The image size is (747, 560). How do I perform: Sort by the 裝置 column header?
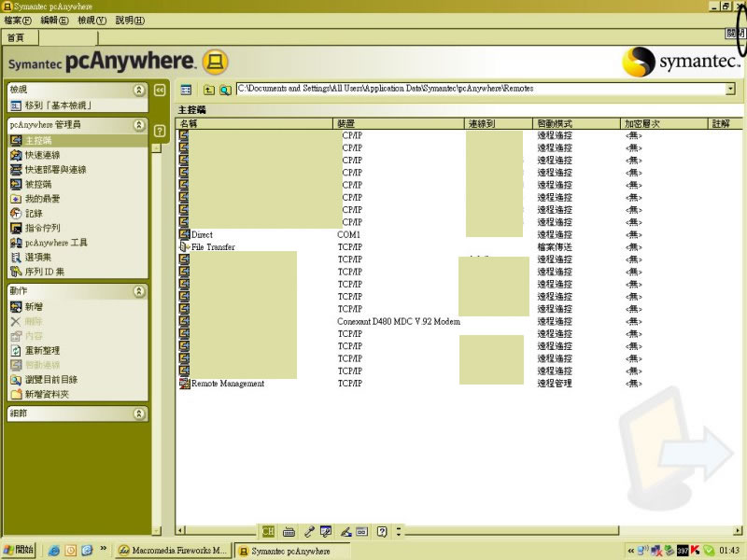click(399, 124)
